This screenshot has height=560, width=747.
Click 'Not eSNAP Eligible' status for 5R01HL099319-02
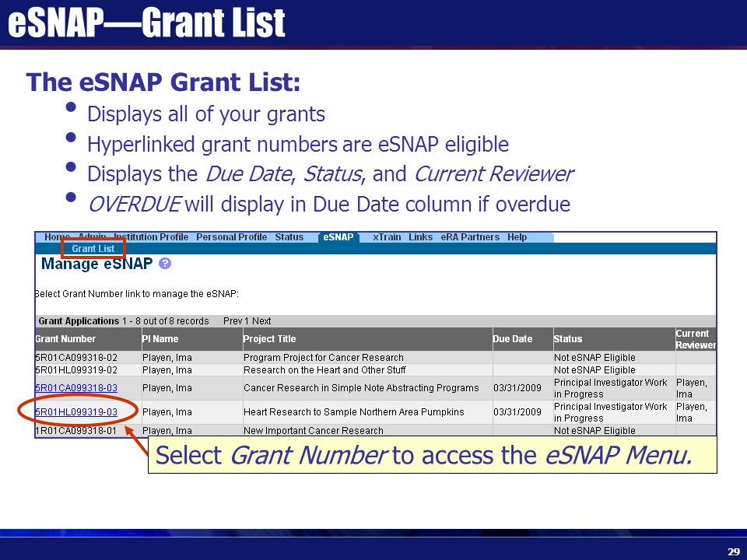point(594,370)
